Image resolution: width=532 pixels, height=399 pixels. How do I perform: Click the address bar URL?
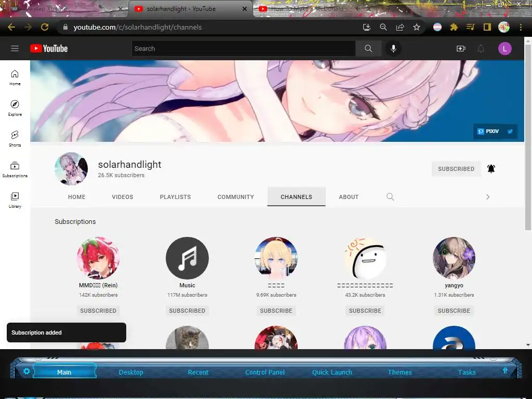coord(137,27)
